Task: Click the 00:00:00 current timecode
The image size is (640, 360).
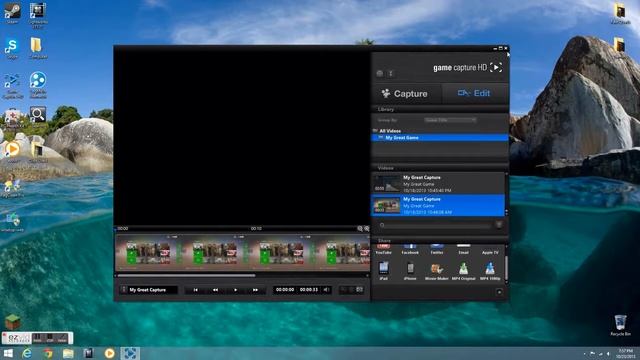Action: click(x=285, y=290)
